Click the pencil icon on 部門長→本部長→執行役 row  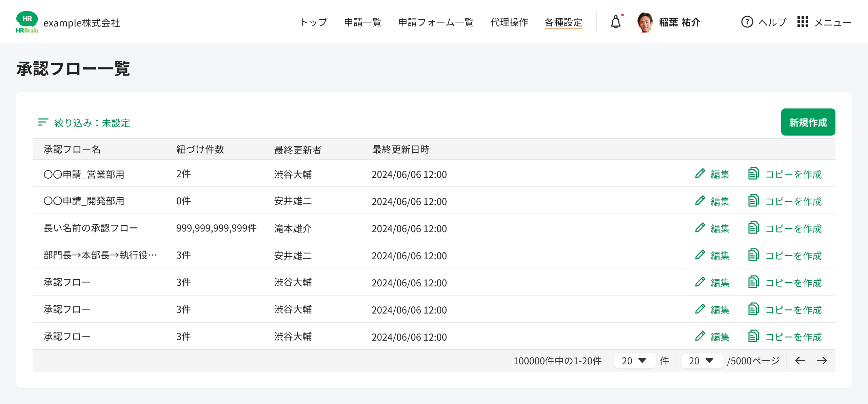click(x=699, y=255)
